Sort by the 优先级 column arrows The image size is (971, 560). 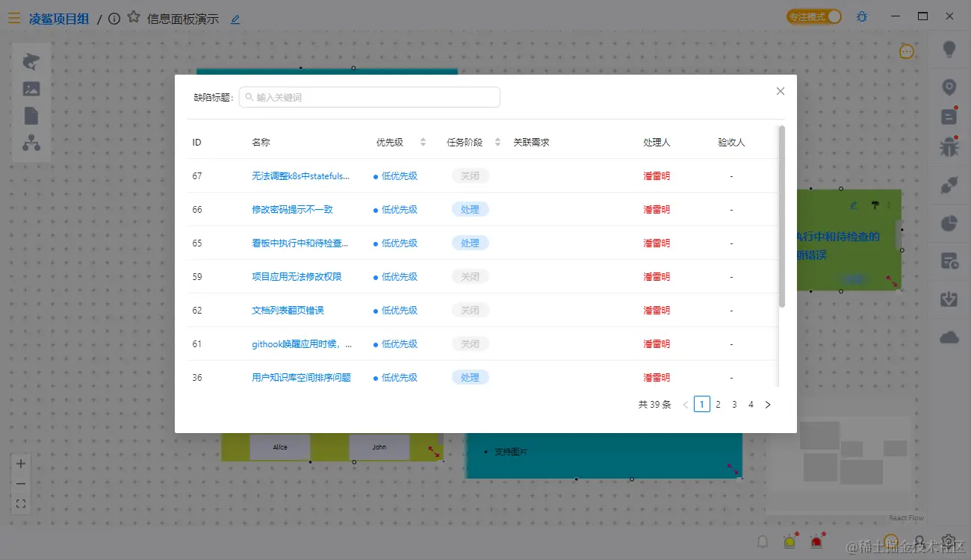click(x=423, y=142)
